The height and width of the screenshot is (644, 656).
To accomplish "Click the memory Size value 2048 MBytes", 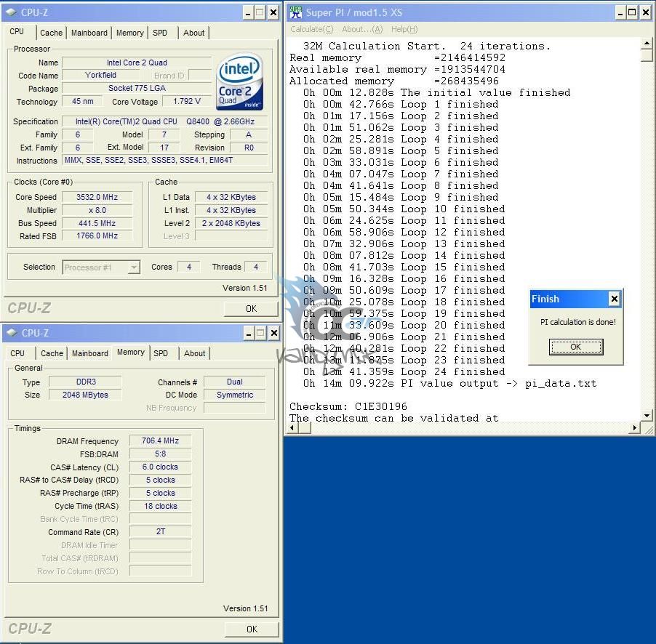I will tap(85, 395).
